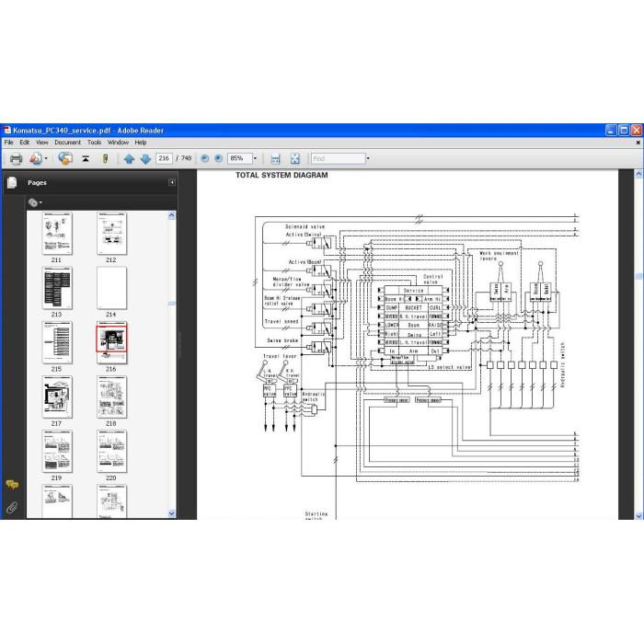The image size is (644, 644).
Task: Go to next page with down arrow
Action: pos(145,158)
